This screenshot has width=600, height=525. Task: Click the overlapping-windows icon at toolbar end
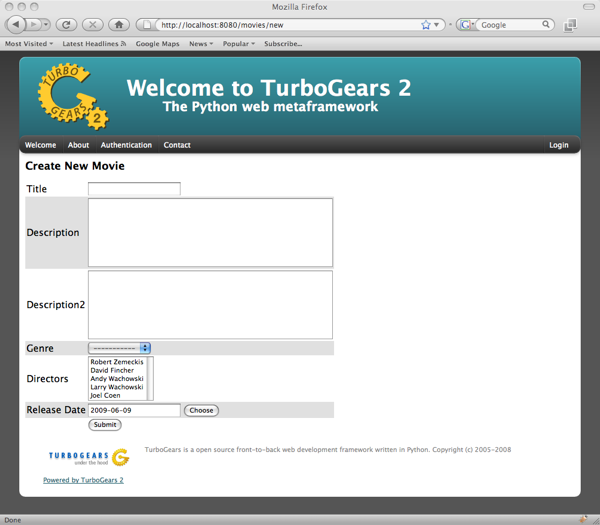(x=570, y=25)
